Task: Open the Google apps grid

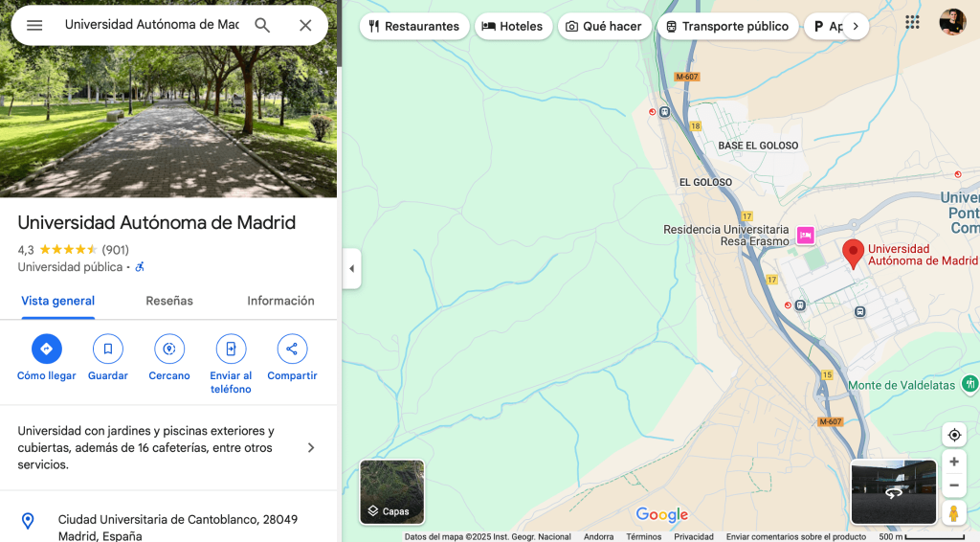Action: click(912, 22)
